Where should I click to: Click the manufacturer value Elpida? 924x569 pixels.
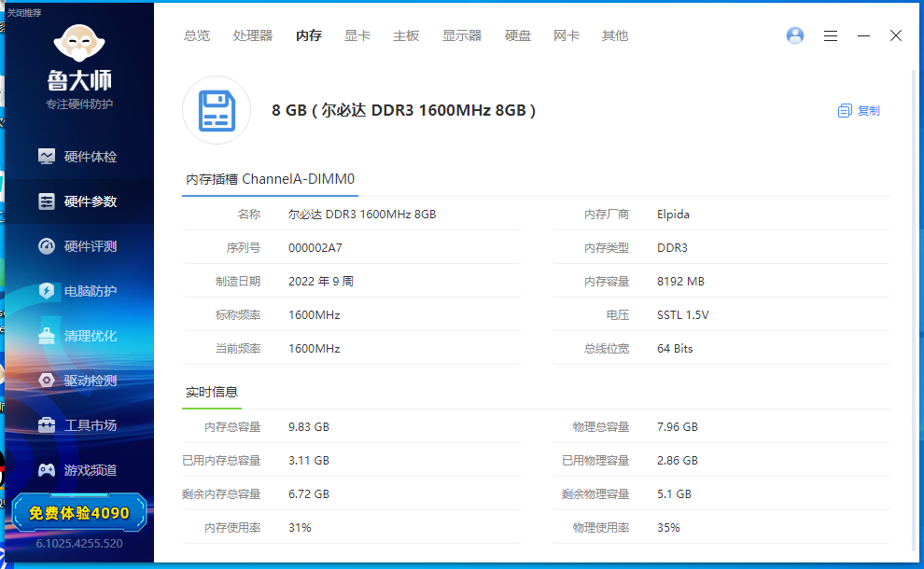[x=673, y=215]
